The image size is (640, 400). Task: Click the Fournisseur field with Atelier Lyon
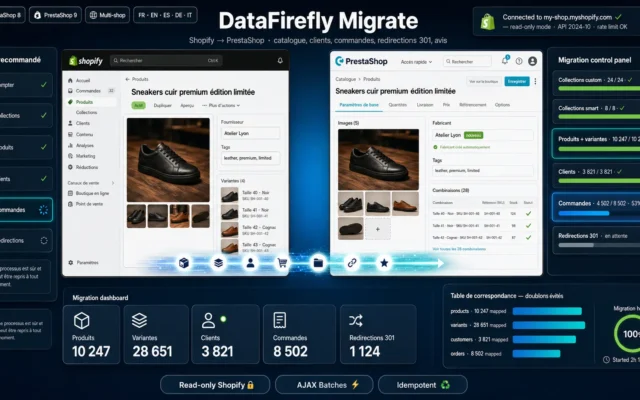pyautogui.click(x=251, y=133)
